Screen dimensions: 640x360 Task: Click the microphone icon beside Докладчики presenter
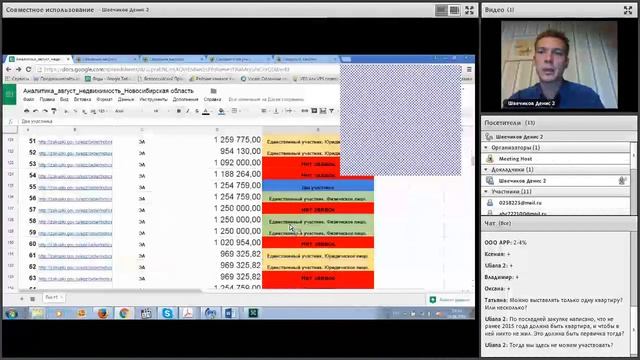click(x=622, y=180)
